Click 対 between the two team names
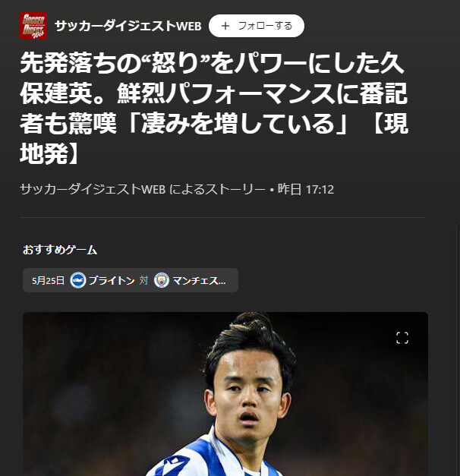This screenshot has height=476, width=460. [x=143, y=280]
